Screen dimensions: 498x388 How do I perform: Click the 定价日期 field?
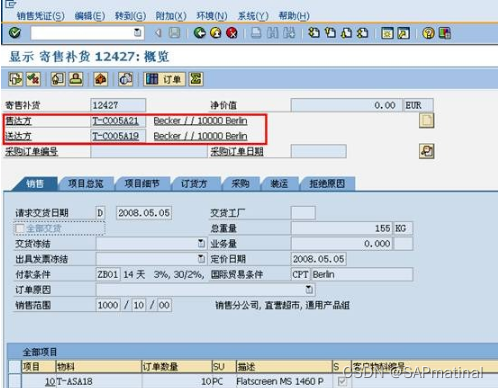click(x=319, y=259)
